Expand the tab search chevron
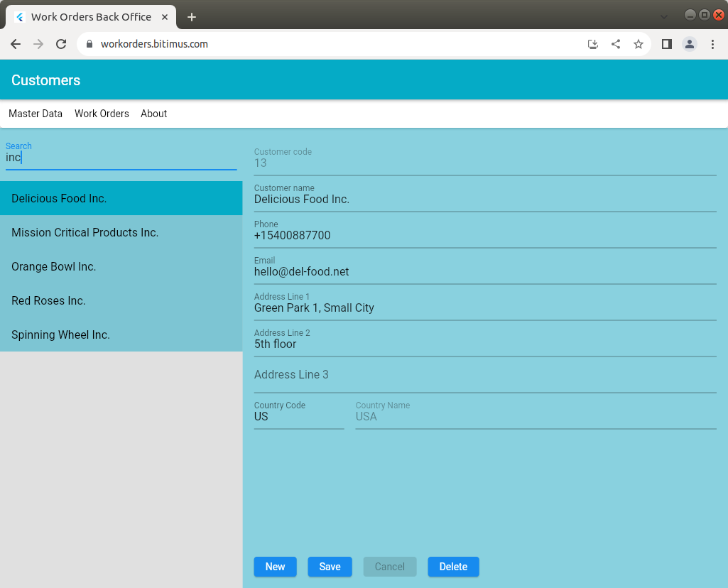728x588 pixels. pos(664,16)
